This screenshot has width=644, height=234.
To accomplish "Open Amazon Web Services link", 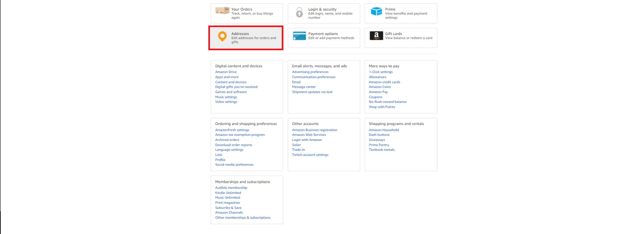I will coord(309,135).
